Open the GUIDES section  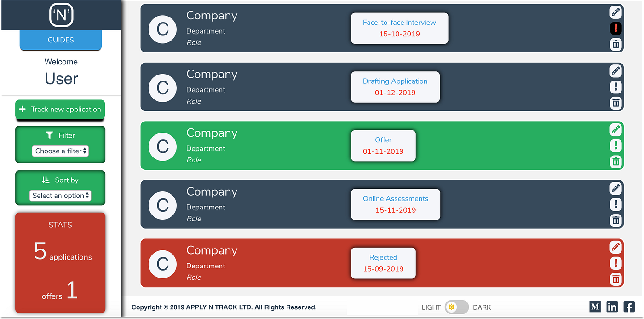pos(60,40)
